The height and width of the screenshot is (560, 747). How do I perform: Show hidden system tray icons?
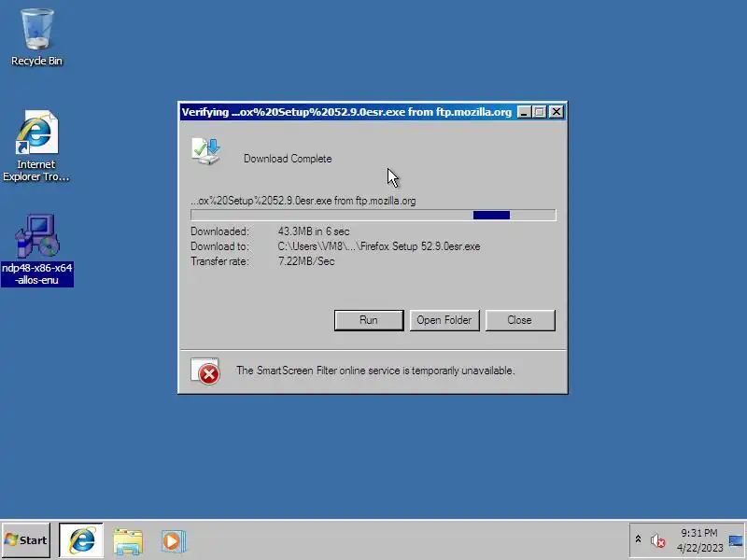tap(638, 539)
